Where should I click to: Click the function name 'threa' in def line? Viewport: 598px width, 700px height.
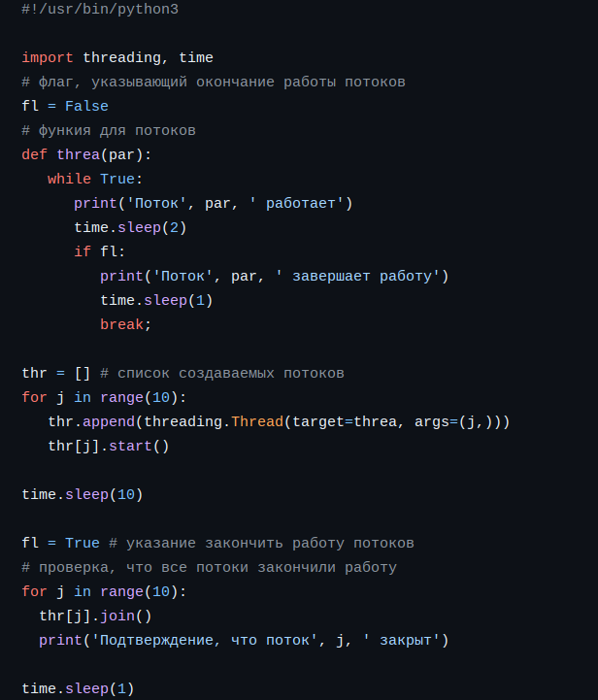pos(78,155)
